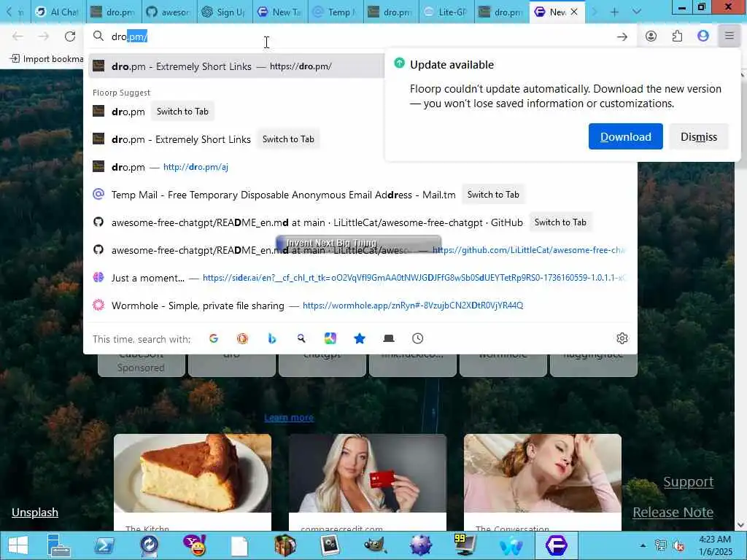Search history using the clock icon
The height and width of the screenshot is (560, 747).
click(418, 338)
